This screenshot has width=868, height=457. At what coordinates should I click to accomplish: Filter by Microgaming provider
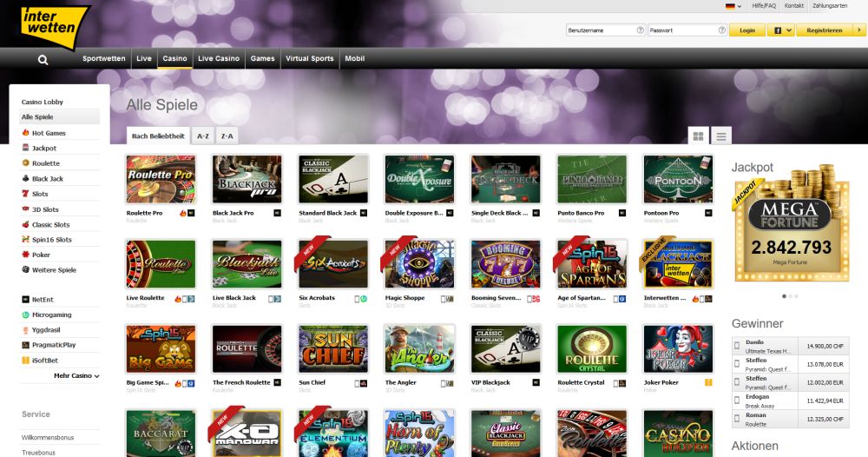point(51,315)
